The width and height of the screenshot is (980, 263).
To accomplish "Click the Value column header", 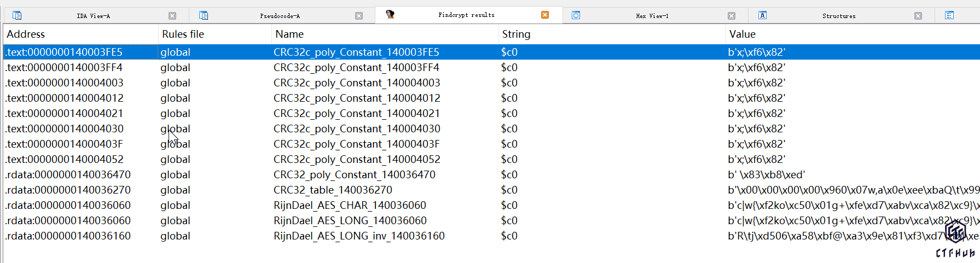I will [742, 34].
